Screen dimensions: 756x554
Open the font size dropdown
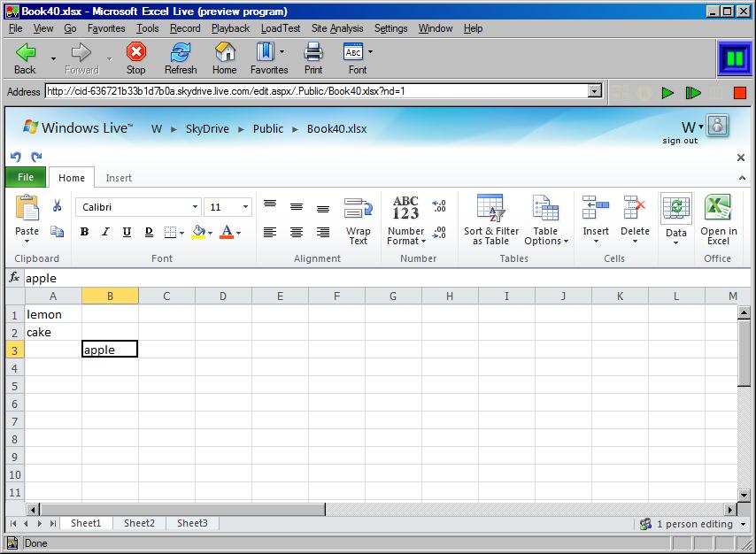[245, 206]
